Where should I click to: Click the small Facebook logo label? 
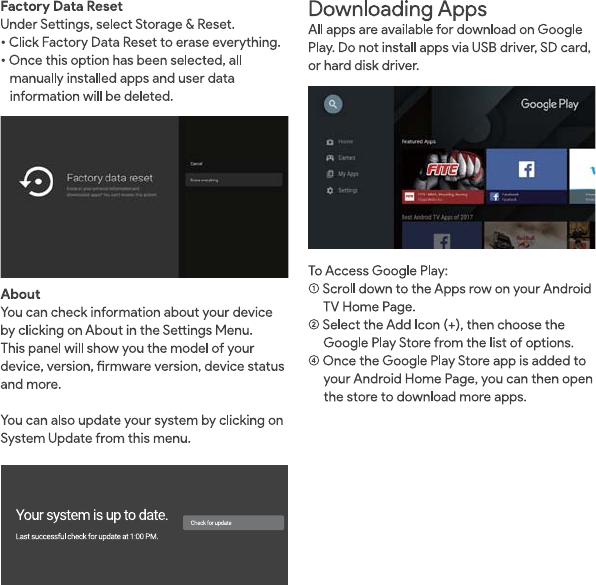(494, 197)
